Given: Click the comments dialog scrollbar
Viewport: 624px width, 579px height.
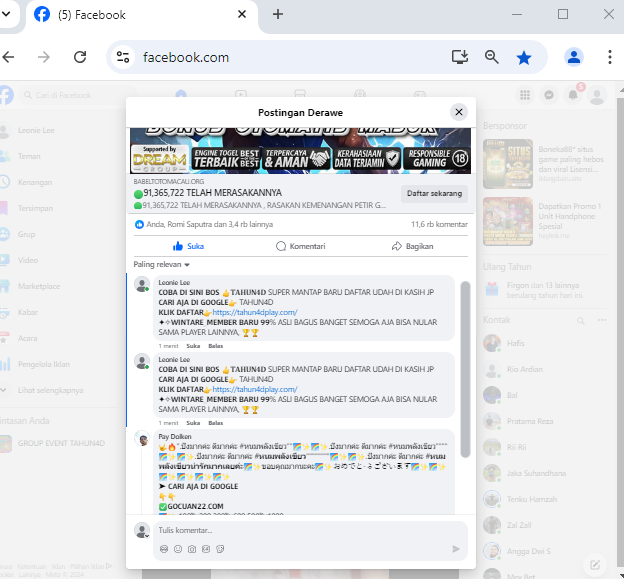Looking at the screenshot, I should pyautogui.click(x=465, y=370).
